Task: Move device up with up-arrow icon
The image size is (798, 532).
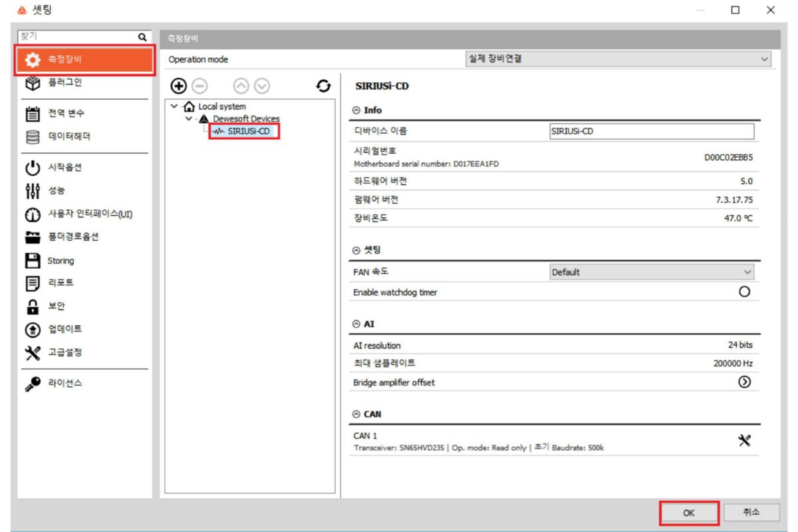Action: 241,86
